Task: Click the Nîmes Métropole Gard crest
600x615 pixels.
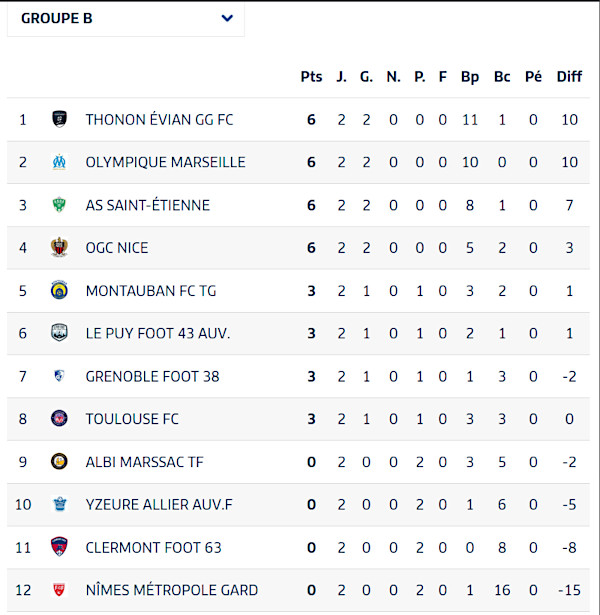Action: coord(59,590)
